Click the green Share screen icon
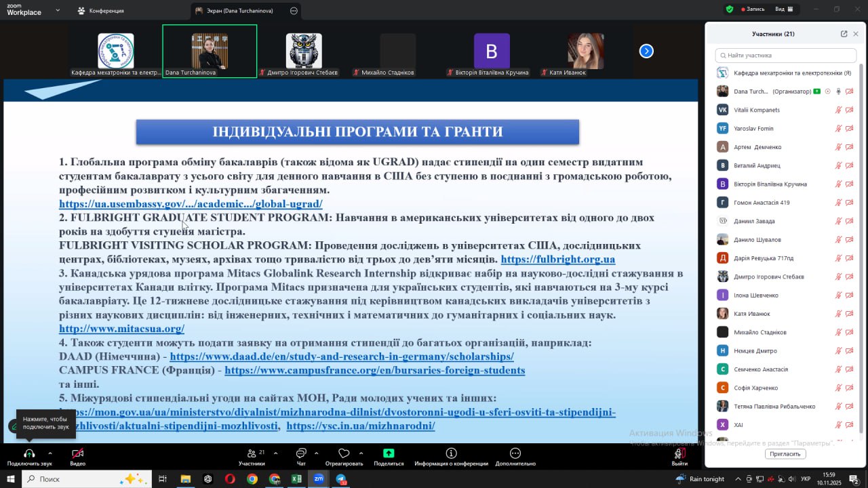 click(389, 453)
